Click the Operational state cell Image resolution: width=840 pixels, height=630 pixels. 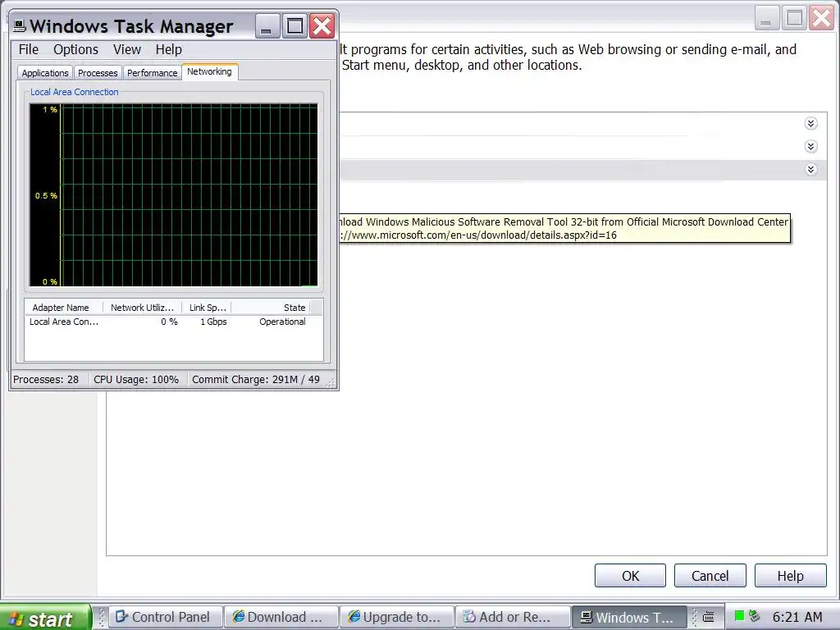tap(282, 322)
